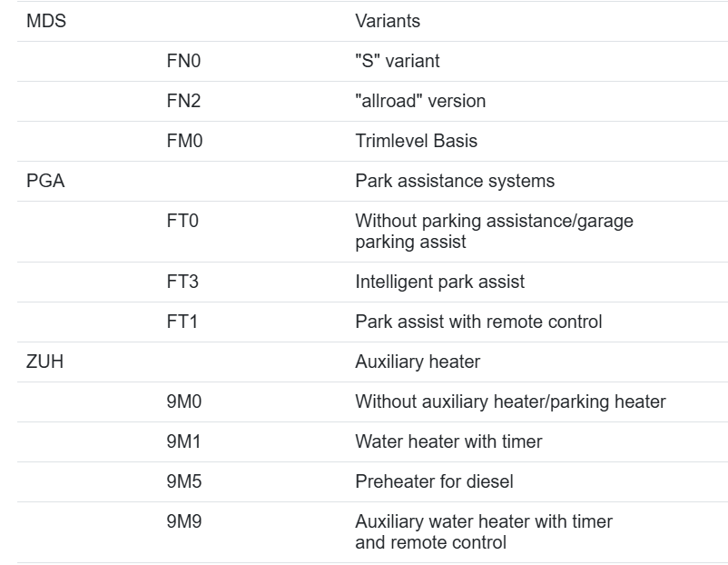Click the FM0 code cell
728x565 pixels.
pos(184,141)
